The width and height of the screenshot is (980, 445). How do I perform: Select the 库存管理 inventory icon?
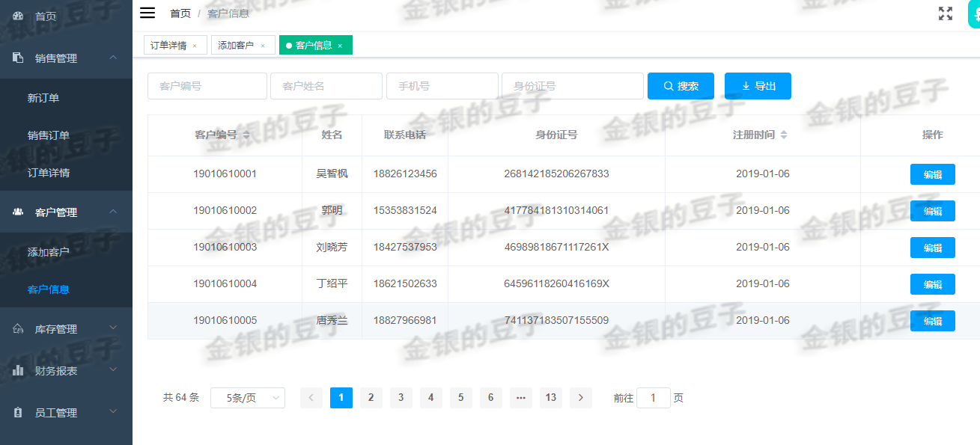point(16,328)
